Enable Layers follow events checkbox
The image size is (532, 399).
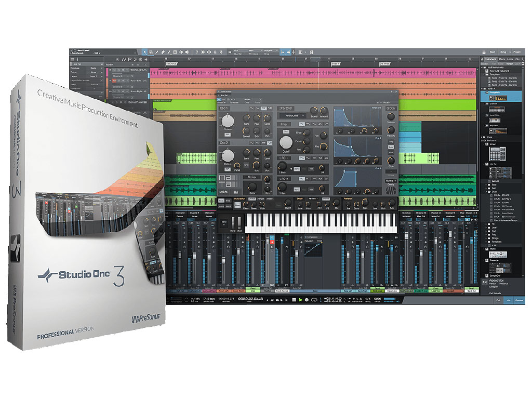point(101,81)
